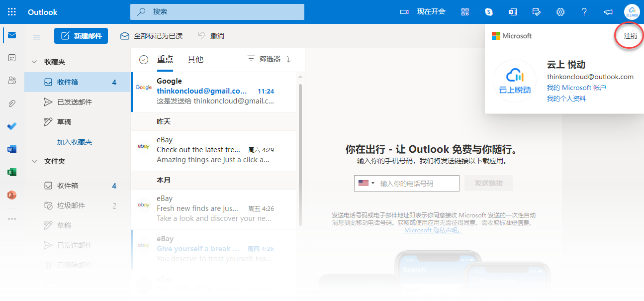Open Settings gear icon
The width and height of the screenshot is (644, 301).
pyautogui.click(x=560, y=12)
